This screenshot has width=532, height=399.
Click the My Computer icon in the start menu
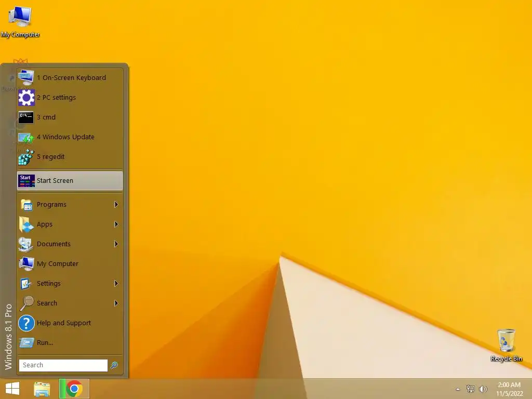pos(26,263)
